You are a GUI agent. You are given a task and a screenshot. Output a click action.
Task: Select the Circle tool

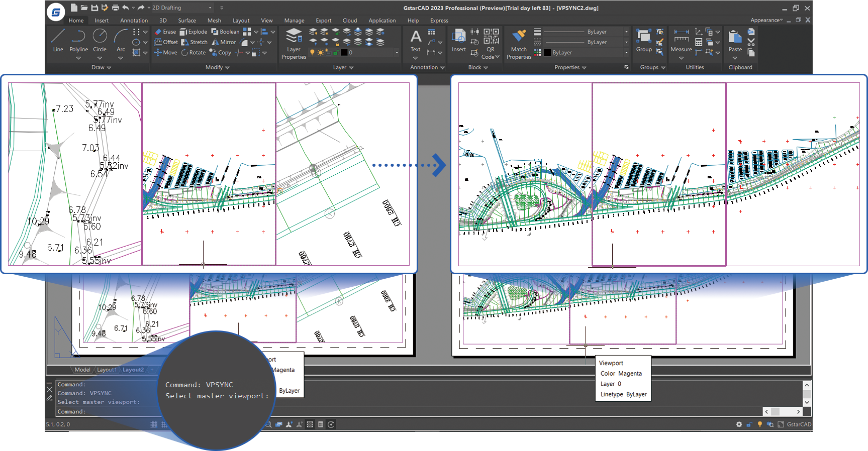100,40
